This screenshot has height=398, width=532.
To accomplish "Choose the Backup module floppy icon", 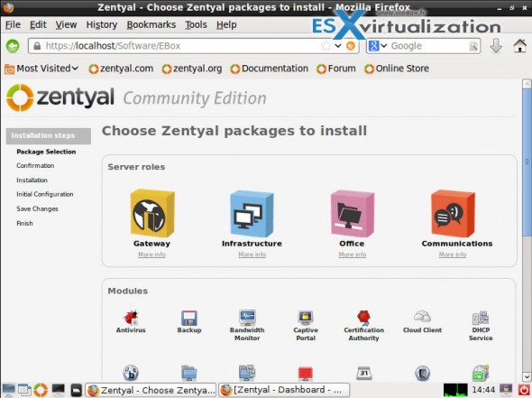I will pos(189,318).
